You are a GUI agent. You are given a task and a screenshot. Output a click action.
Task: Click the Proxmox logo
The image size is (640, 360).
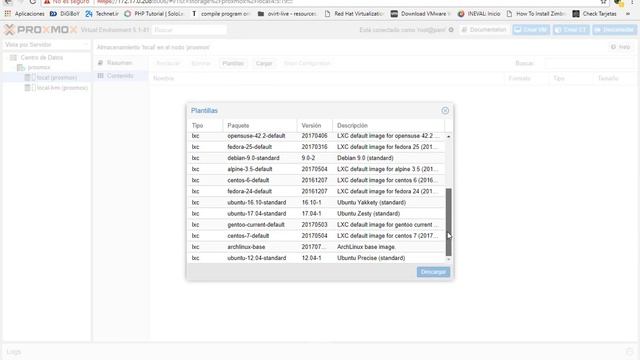click(x=40, y=30)
